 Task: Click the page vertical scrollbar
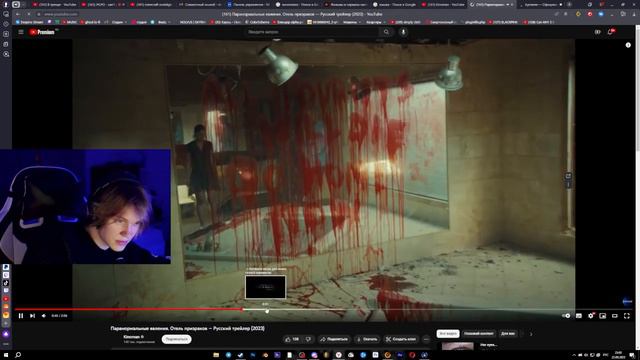click(x=638, y=88)
